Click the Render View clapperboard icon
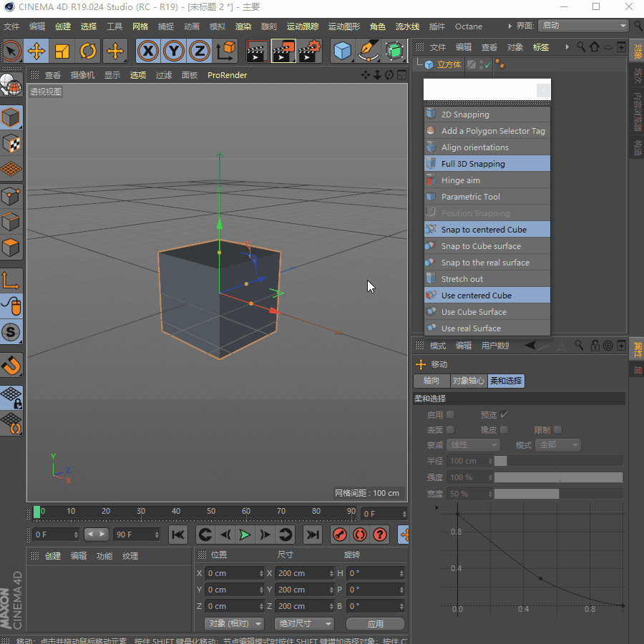Viewport: 644px width, 644px height. coord(257,51)
